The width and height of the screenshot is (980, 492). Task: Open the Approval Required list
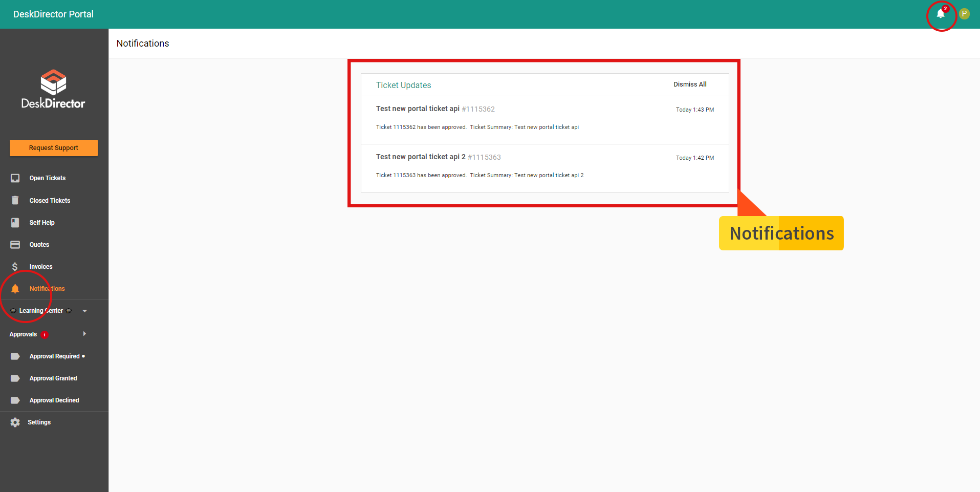click(55, 356)
